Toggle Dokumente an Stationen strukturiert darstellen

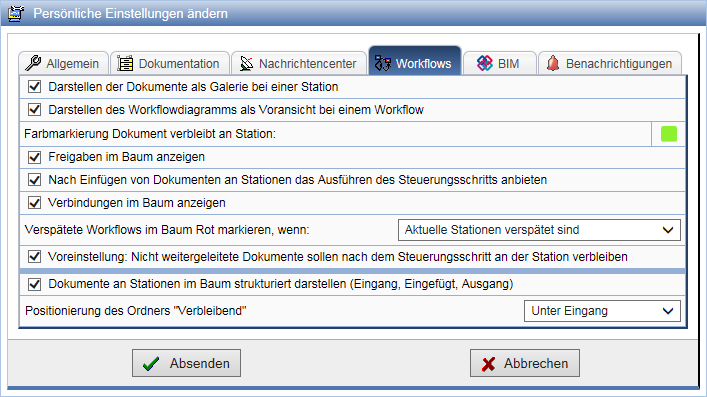coord(35,284)
